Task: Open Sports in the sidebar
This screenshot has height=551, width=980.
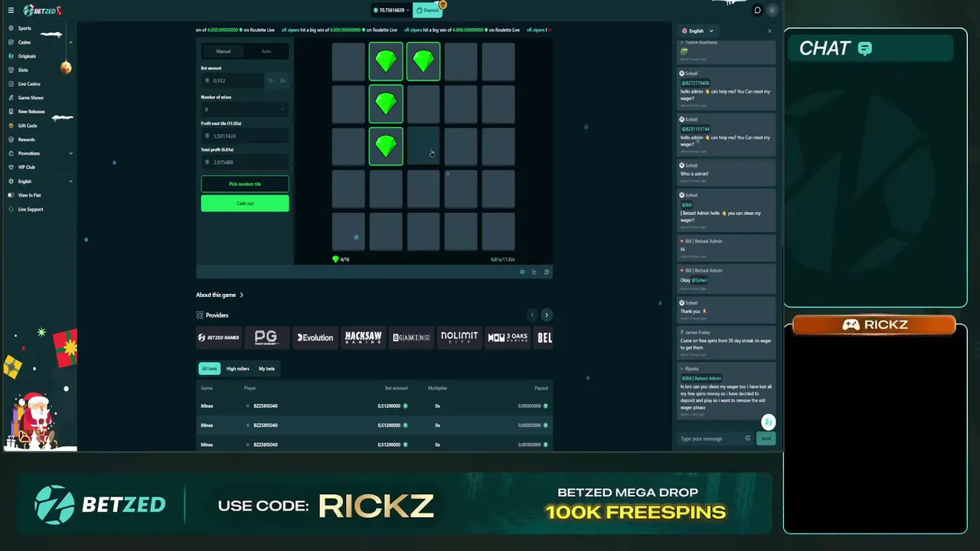Action: (x=24, y=28)
